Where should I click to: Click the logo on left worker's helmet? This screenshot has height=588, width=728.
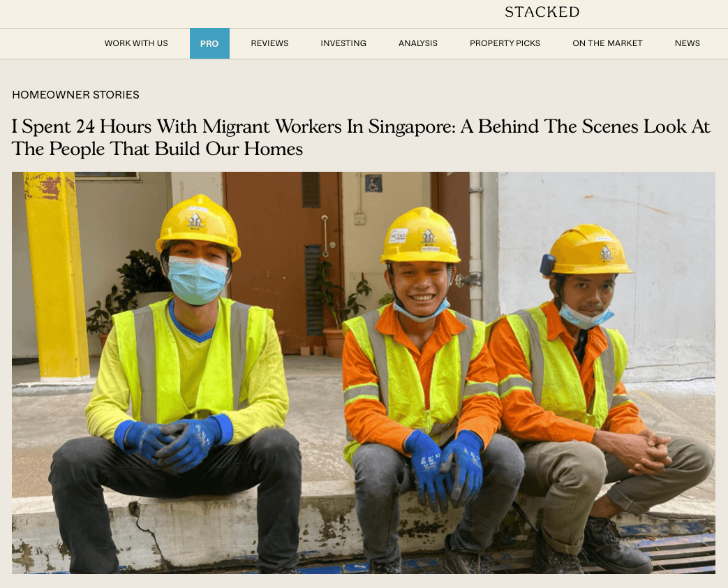point(195,221)
